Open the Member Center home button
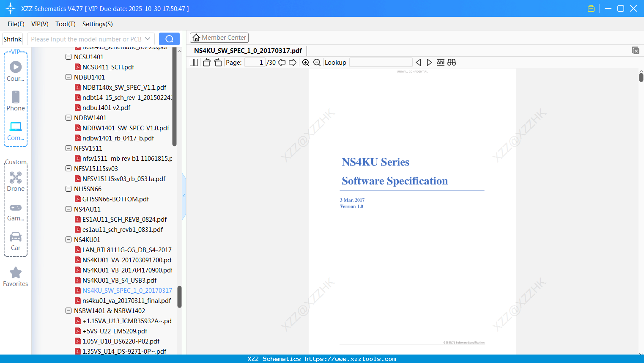 (219, 38)
